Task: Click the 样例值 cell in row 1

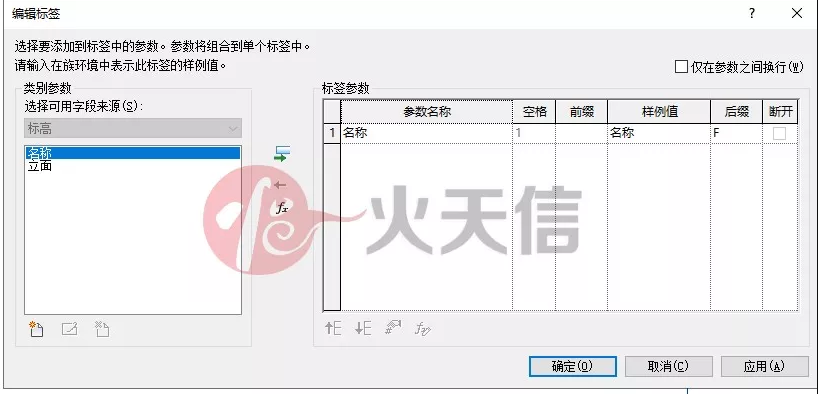Action: (x=659, y=133)
